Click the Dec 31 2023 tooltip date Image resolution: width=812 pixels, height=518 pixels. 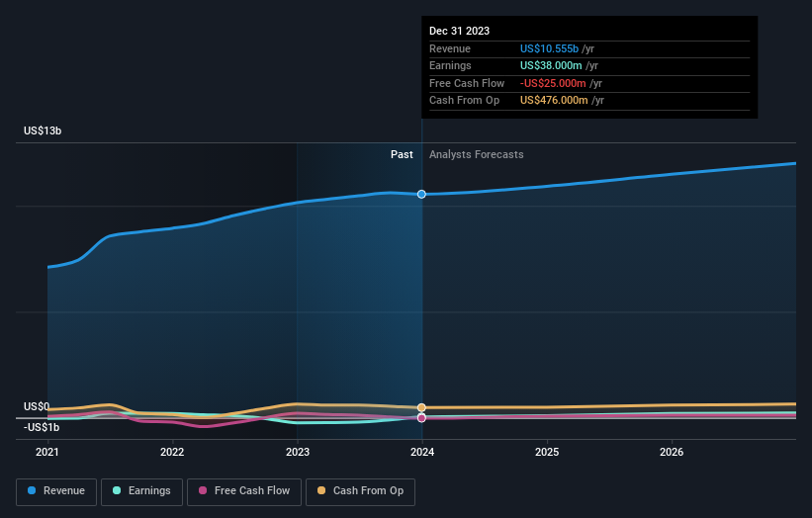[x=459, y=31]
